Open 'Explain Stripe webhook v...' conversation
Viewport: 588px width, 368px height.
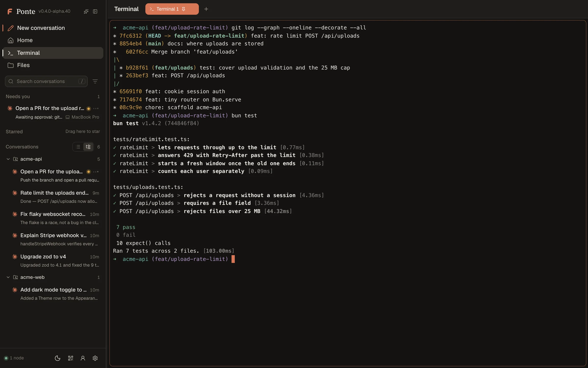point(55,239)
